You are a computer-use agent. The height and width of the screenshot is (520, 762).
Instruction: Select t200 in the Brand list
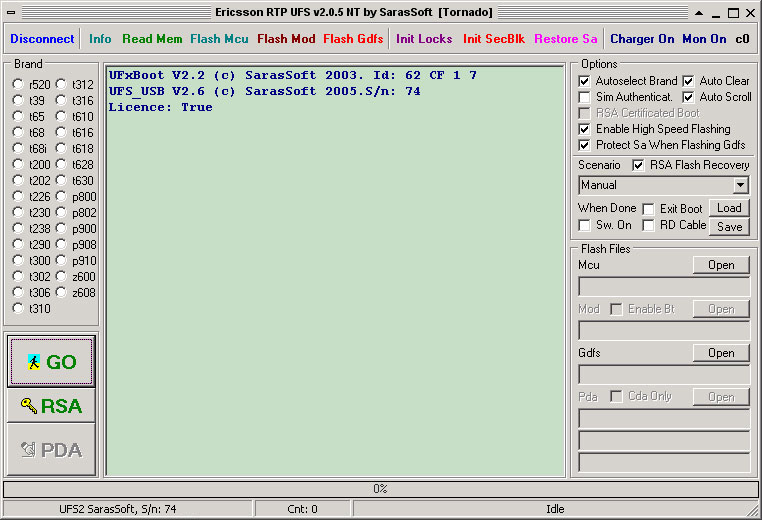pyautogui.click(x=18, y=164)
